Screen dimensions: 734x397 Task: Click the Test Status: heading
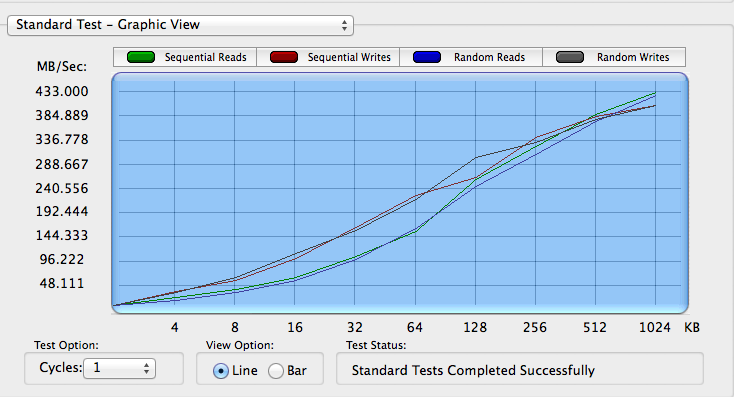(376, 346)
